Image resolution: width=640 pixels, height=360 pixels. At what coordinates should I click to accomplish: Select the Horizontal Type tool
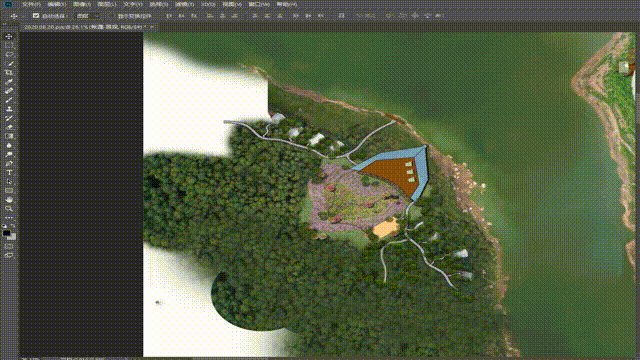coord(9,172)
